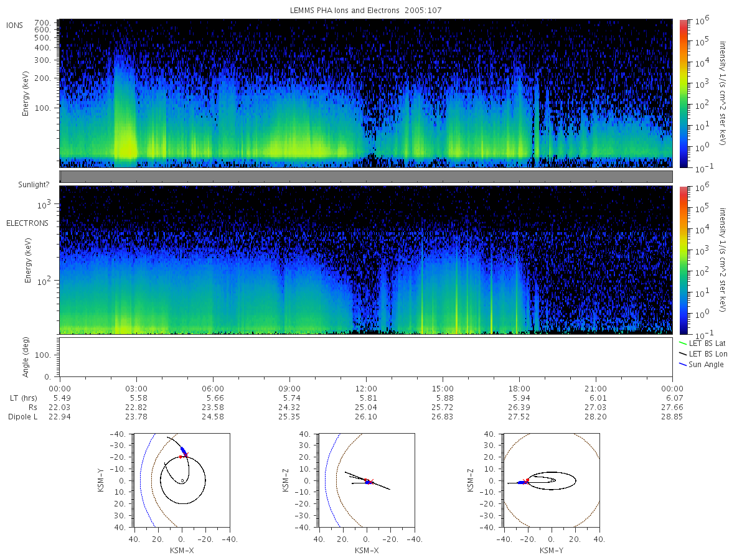Click the Dipole L row label

[22, 417]
